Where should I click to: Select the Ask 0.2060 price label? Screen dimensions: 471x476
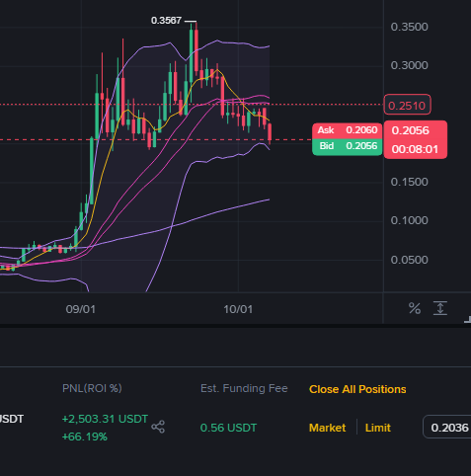pos(348,130)
